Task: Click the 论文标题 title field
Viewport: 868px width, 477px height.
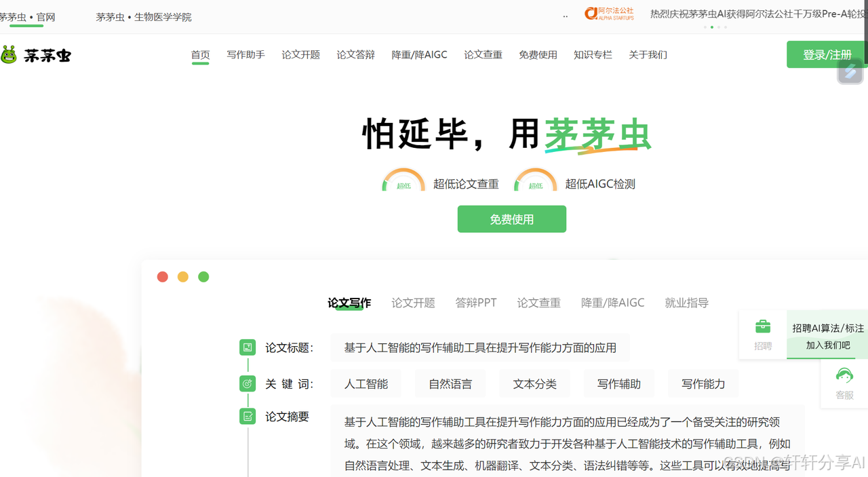Action: pos(480,347)
